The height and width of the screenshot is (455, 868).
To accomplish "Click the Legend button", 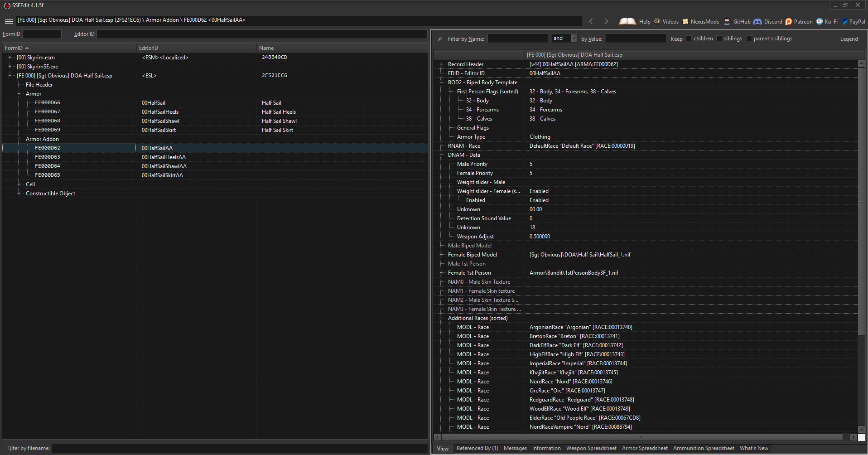I will pos(849,39).
